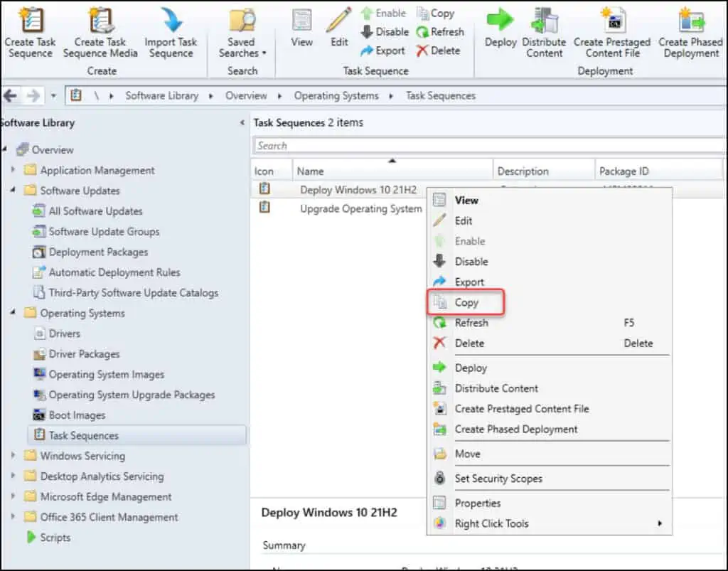The image size is (728, 571).
Task: Click Software Library in breadcrumb
Action: pyautogui.click(x=161, y=96)
